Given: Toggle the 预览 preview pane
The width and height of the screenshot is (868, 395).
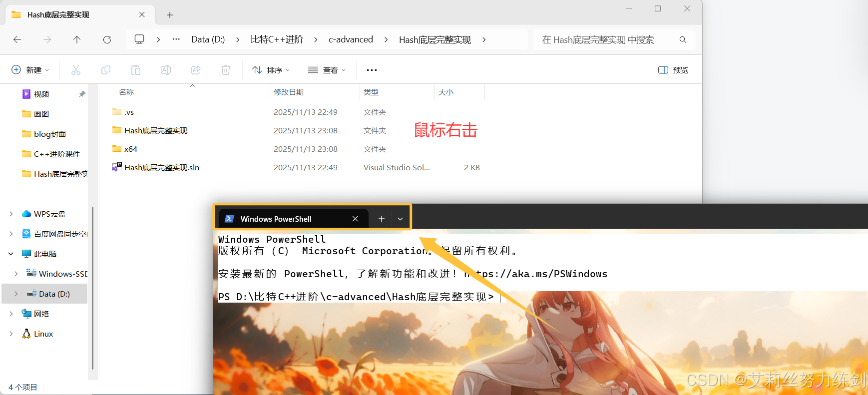Looking at the screenshot, I should click(x=673, y=70).
